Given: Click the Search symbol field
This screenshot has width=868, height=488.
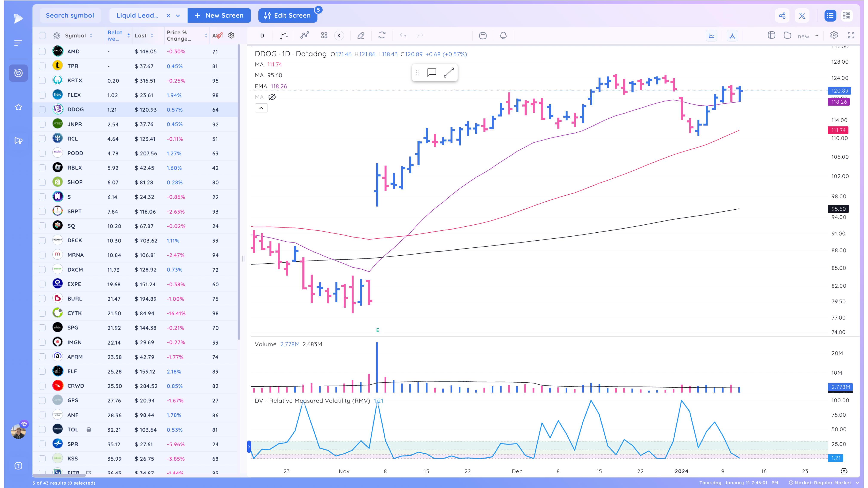Looking at the screenshot, I should (70, 15).
